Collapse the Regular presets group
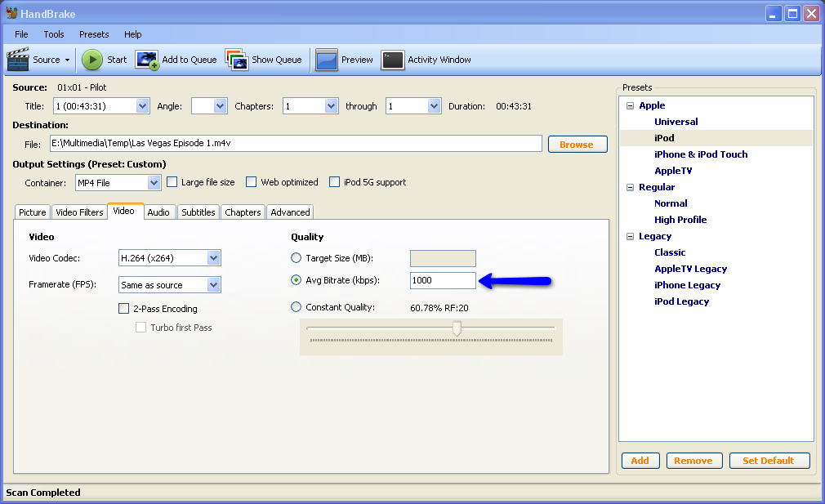The image size is (825, 504). tap(630, 187)
